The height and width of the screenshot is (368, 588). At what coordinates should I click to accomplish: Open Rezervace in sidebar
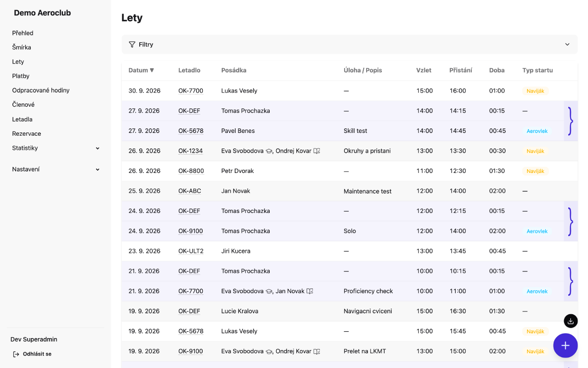tap(27, 133)
